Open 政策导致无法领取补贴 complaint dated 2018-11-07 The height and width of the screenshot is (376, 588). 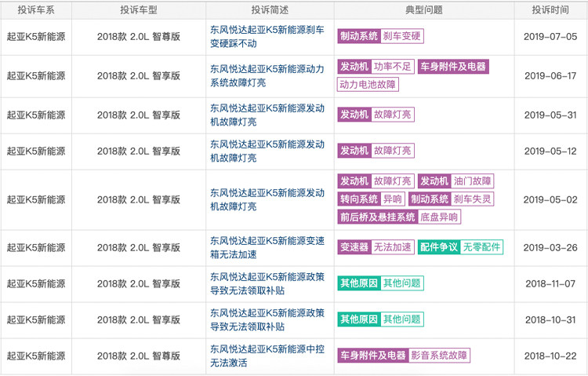point(267,283)
